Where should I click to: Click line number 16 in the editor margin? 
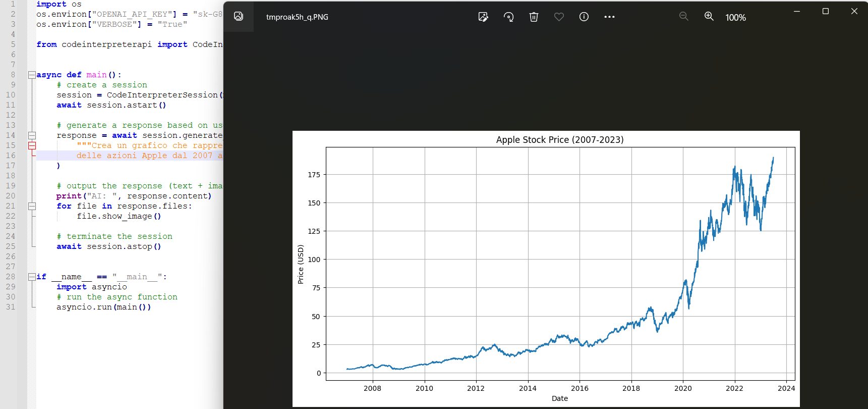11,156
